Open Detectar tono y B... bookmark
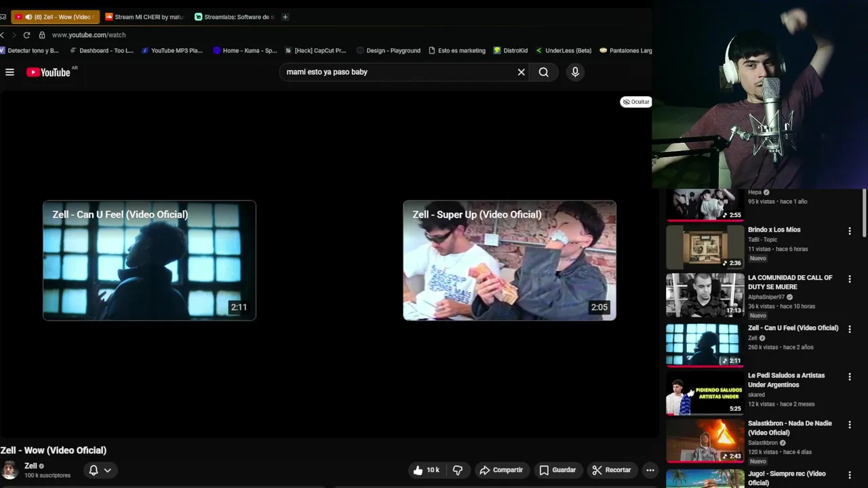This screenshot has width=868, height=488. [30, 50]
